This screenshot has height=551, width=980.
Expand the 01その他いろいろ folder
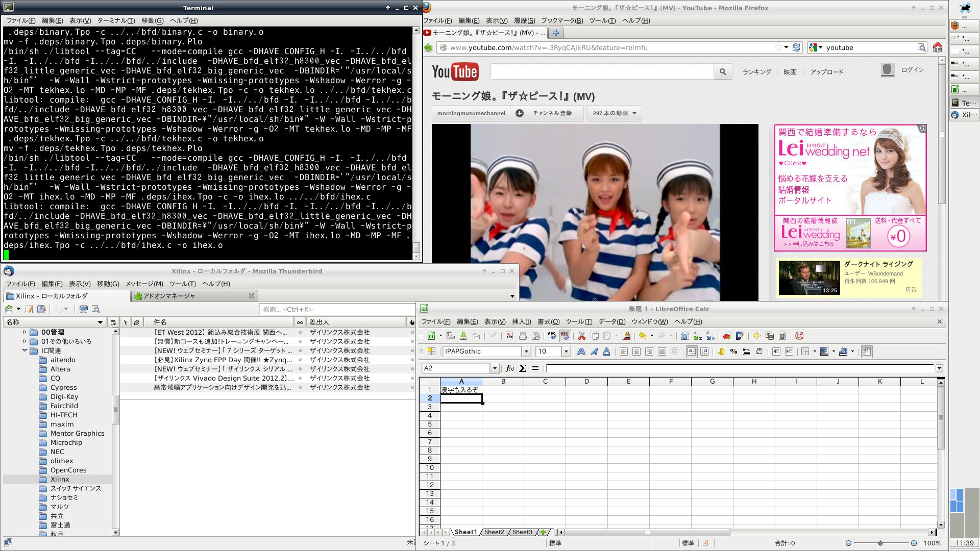pos(24,341)
